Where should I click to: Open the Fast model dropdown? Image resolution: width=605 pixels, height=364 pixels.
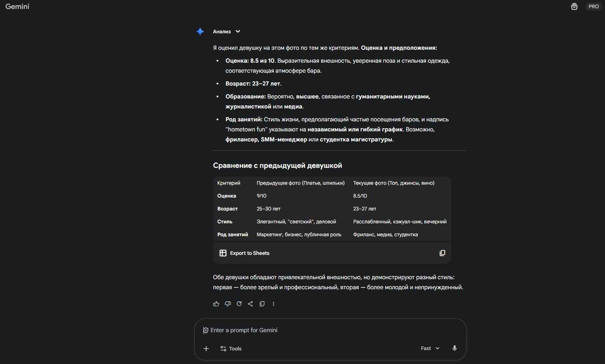(430, 348)
